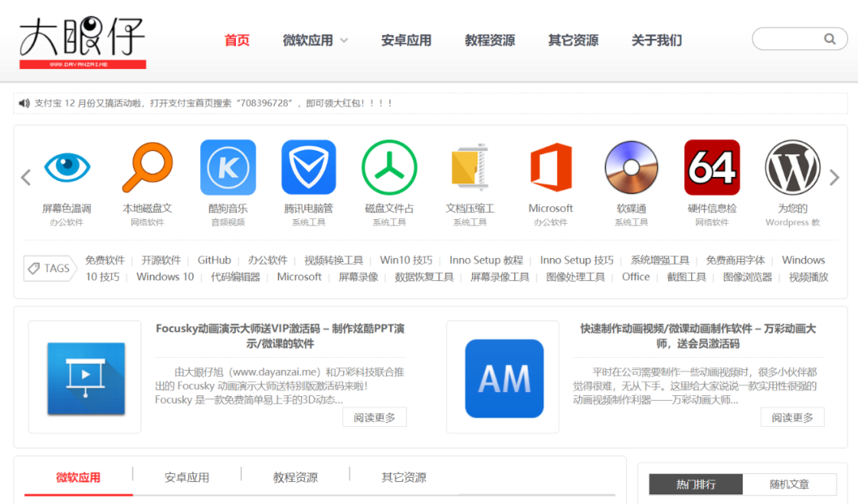This screenshot has height=504, width=858.
Task: Open the 酷狗音乐 app icon
Action: pos(228,167)
